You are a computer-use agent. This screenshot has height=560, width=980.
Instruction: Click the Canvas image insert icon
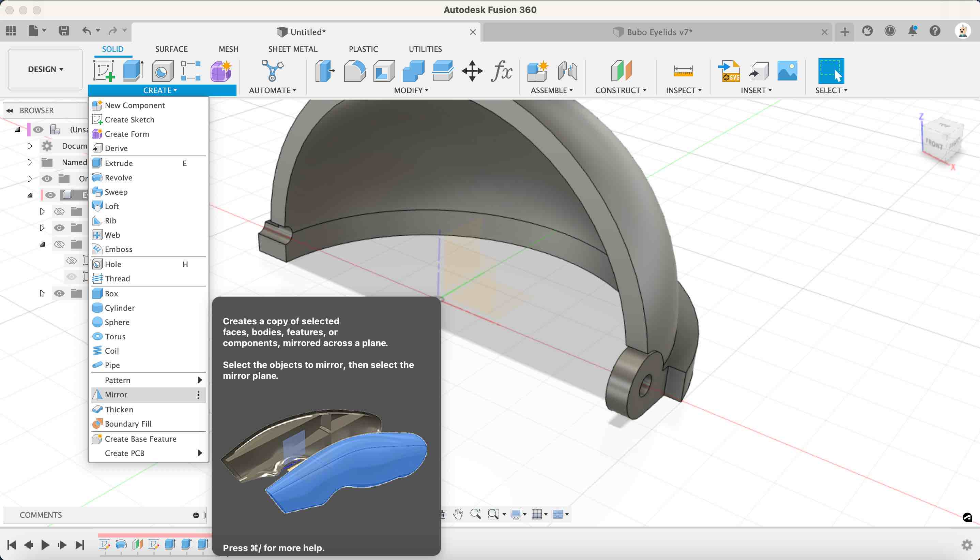coord(787,71)
